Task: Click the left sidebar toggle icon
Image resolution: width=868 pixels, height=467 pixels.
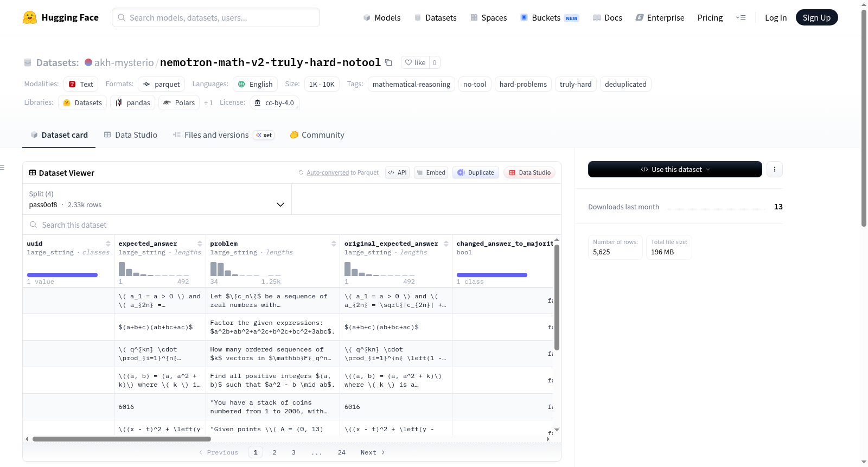Action: (3, 168)
